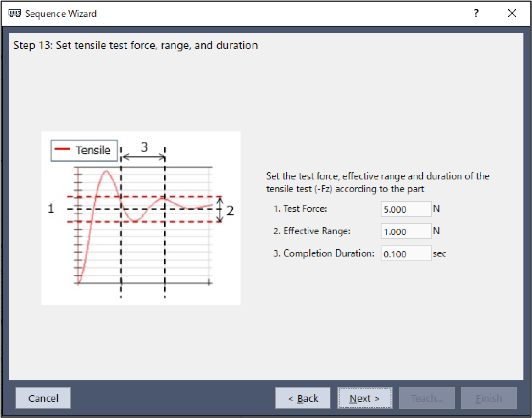532x418 pixels.
Task: Go back to the previous wizard step
Action: tap(303, 398)
